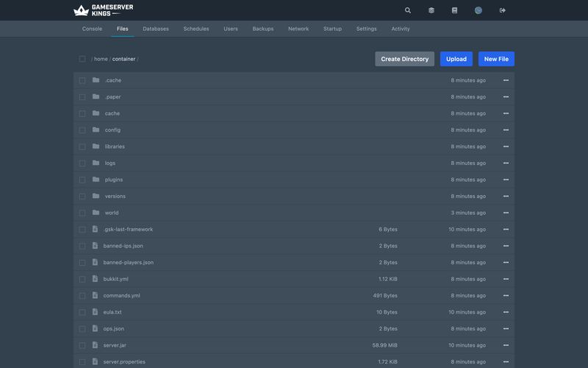Click the folder icon beside libraries
This screenshot has width=588, height=368.
(x=96, y=146)
